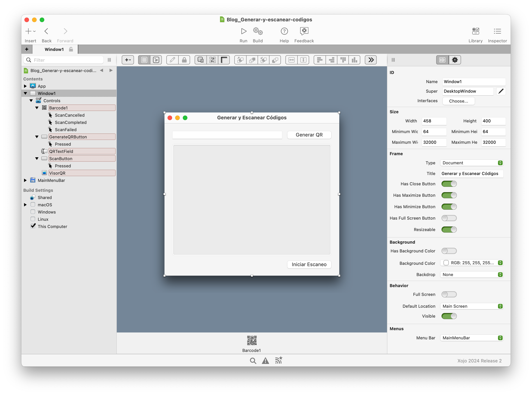532x395 pixels.
Task: Click the pencil edit icon
Action: pyautogui.click(x=172, y=60)
